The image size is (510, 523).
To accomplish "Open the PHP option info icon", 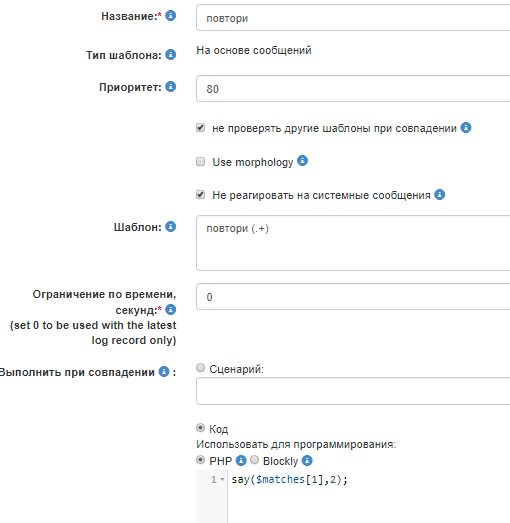I will point(241,461).
